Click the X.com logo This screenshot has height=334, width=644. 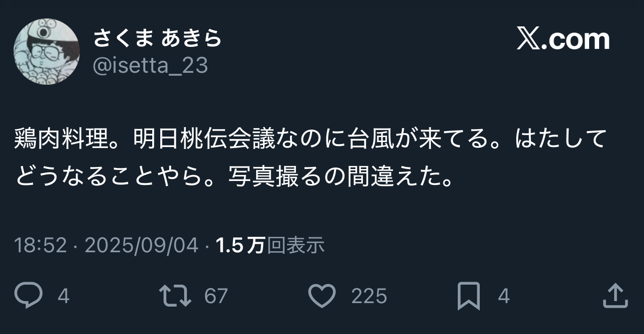pos(563,39)
